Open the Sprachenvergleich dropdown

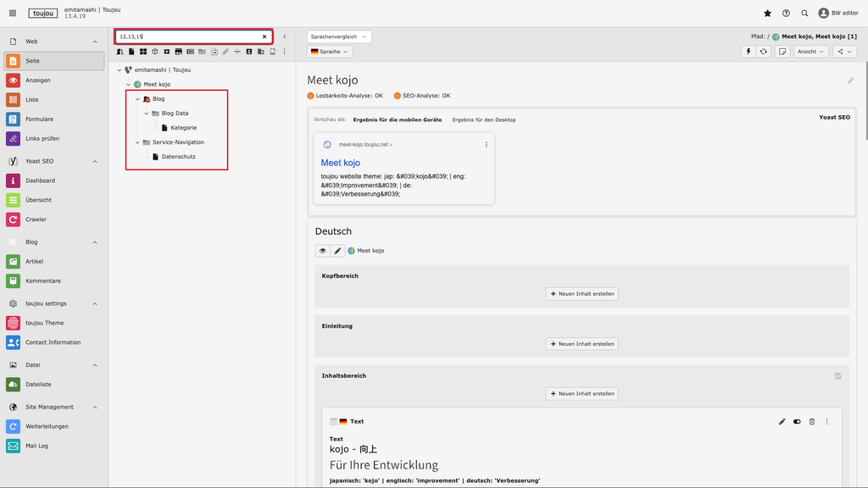[339, 37]
